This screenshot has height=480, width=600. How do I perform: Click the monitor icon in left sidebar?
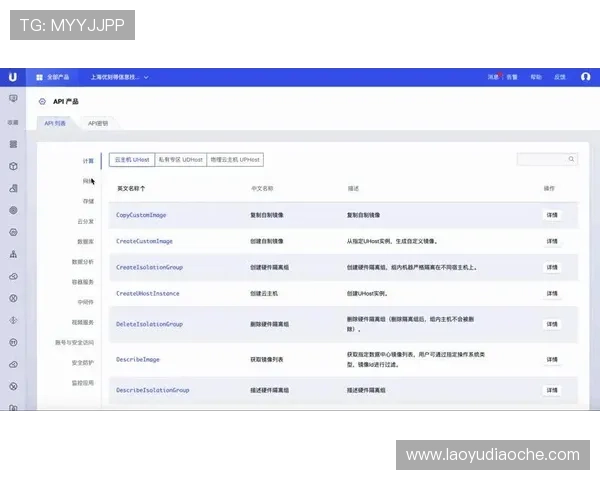tap(13, 99)
